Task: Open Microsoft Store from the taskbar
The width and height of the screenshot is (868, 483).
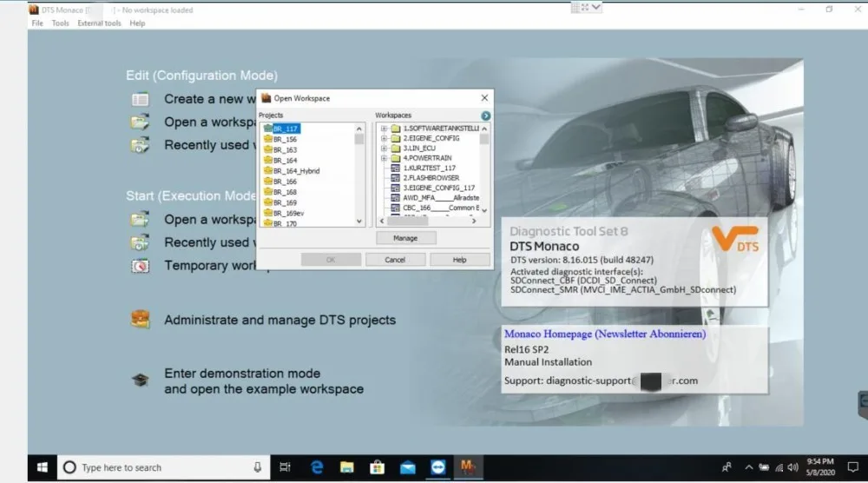Action: 378,467
